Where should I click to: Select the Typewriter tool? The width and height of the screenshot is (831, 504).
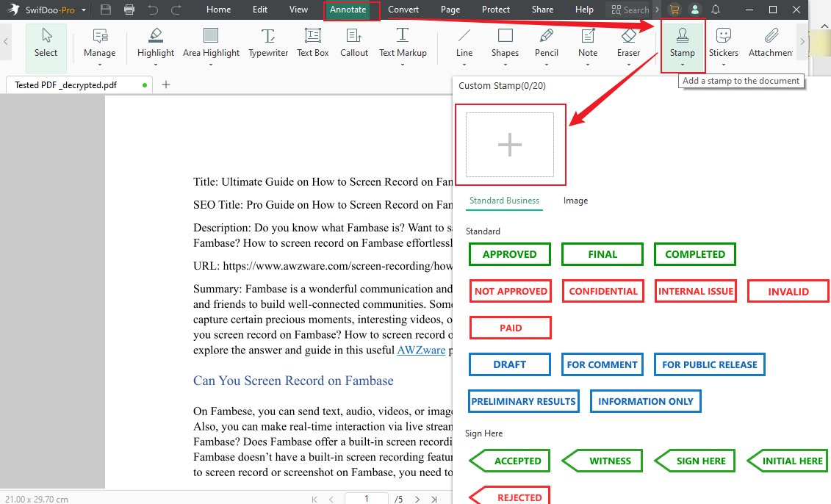267,46
